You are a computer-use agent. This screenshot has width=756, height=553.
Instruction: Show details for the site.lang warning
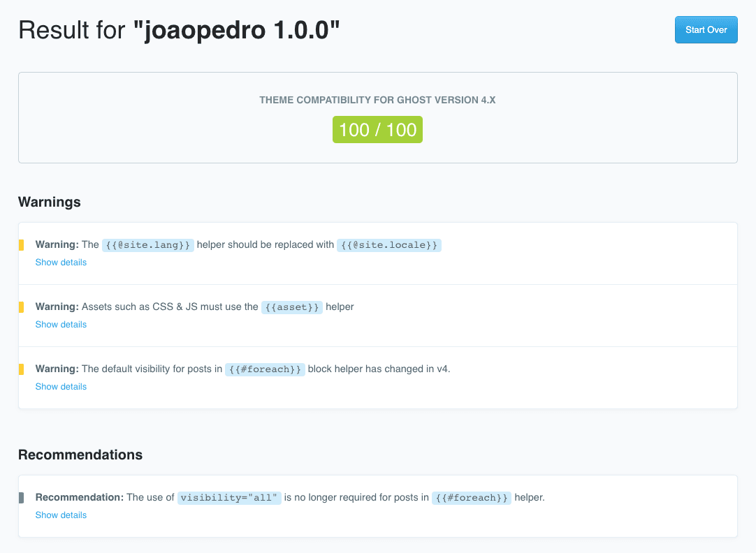coord(61,263)
